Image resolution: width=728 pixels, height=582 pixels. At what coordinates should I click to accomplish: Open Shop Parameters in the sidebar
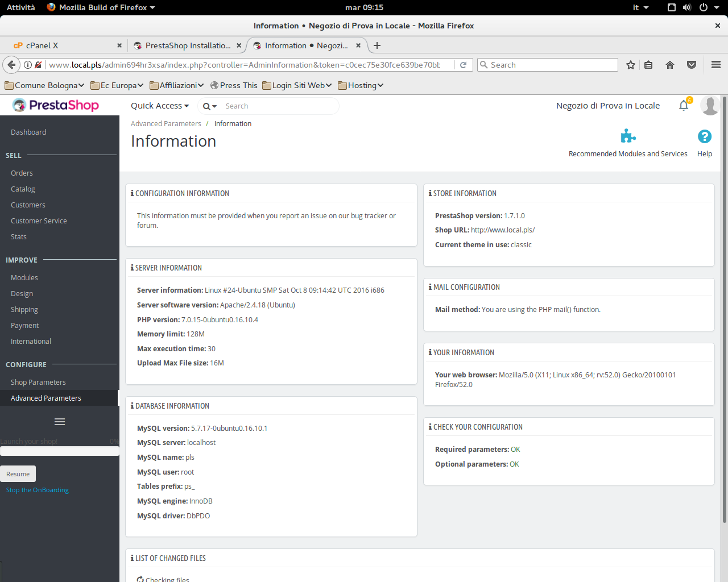pos(38,382)
